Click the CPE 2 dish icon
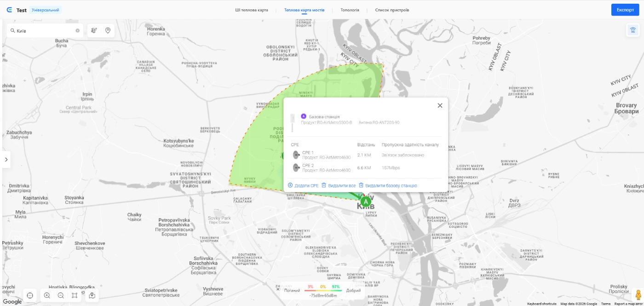The width and height of the screenshot is (644, 306). pos(296,167)
